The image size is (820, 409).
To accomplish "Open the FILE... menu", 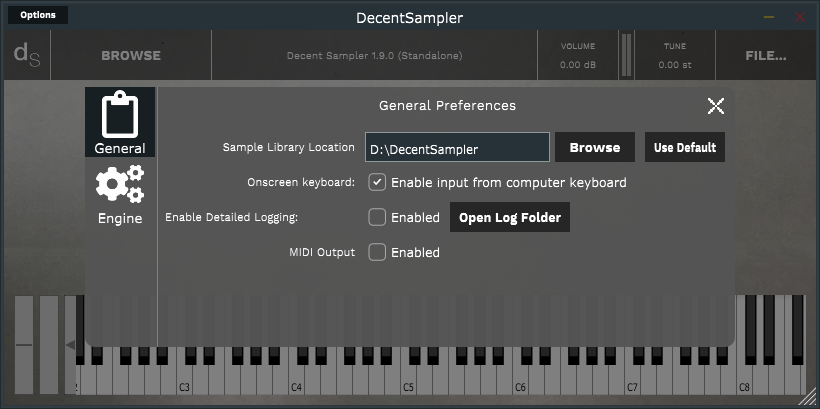I will (766, 56).
